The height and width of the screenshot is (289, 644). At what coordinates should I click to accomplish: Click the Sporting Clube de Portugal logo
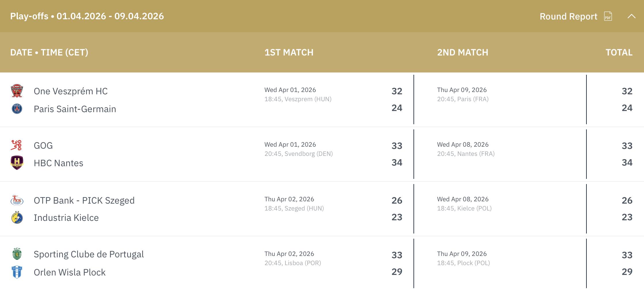point(17,254)
